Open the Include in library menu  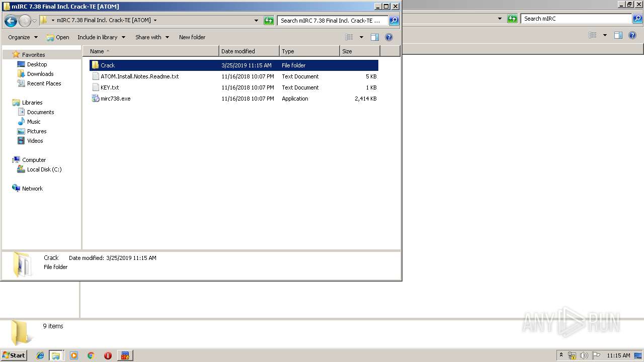[101, 37]
